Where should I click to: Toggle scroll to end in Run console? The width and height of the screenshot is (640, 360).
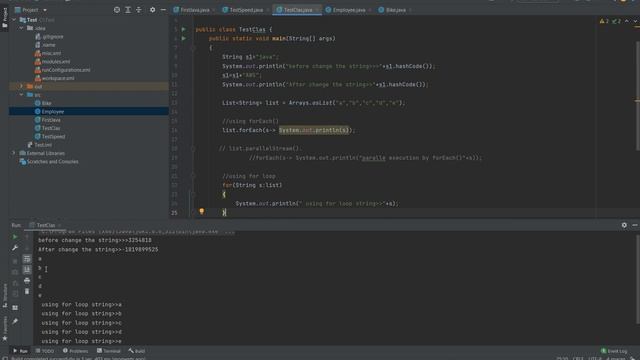point(27,269)
